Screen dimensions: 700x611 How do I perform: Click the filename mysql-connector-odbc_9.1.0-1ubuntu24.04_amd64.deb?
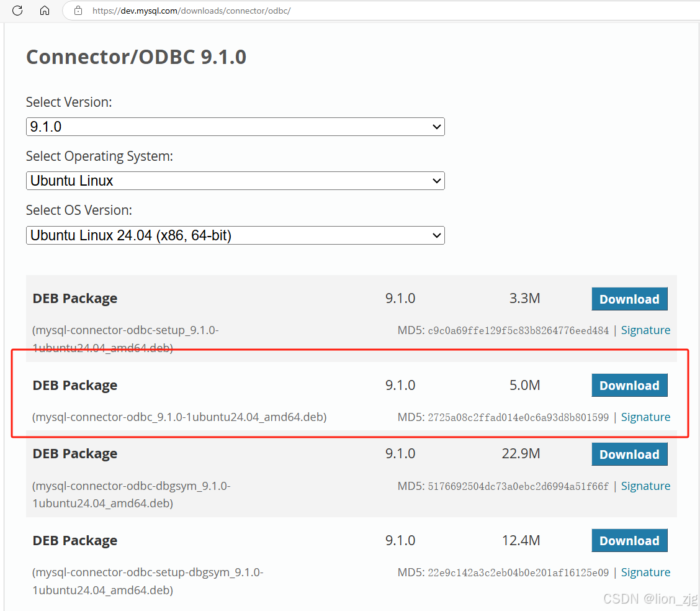pos(179,417)
